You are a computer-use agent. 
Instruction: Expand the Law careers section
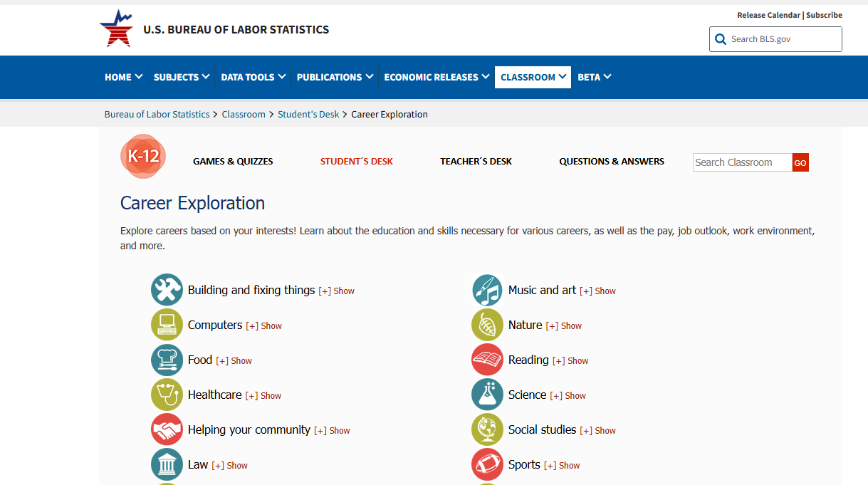230,466
